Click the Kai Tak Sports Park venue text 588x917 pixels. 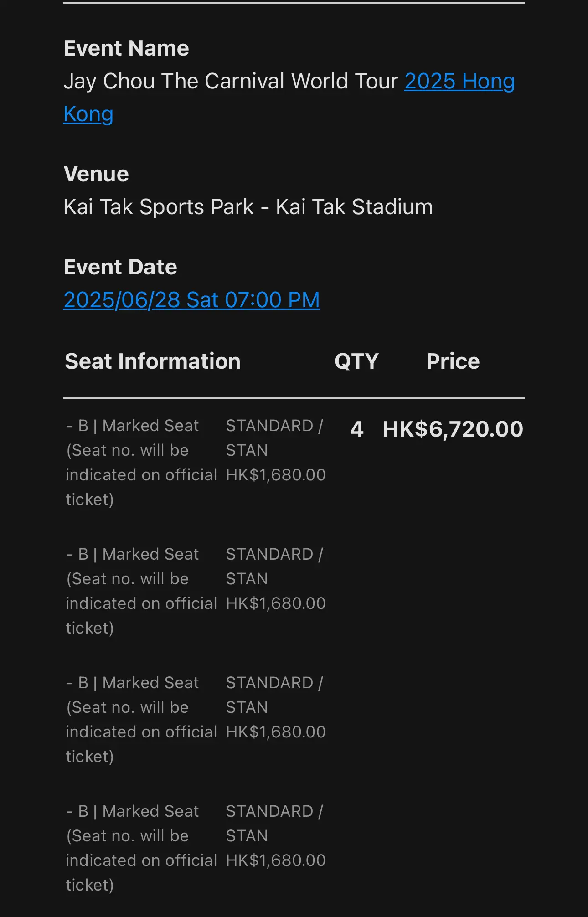coord(248,207)
